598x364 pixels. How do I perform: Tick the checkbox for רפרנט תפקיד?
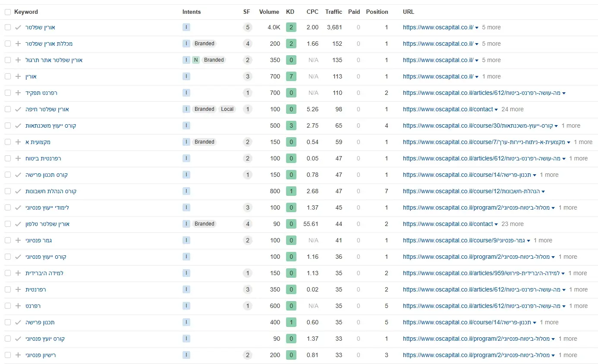(8, 93)
